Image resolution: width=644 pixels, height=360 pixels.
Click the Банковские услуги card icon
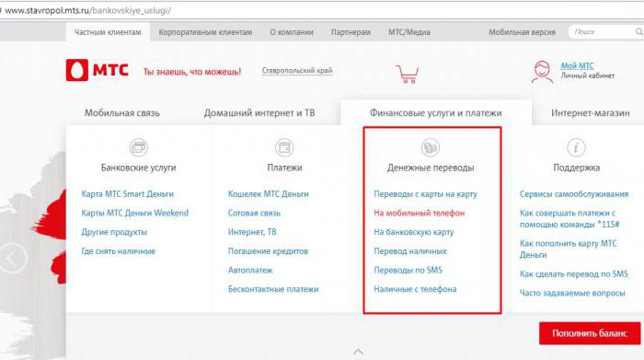click(x=138, y=147)
